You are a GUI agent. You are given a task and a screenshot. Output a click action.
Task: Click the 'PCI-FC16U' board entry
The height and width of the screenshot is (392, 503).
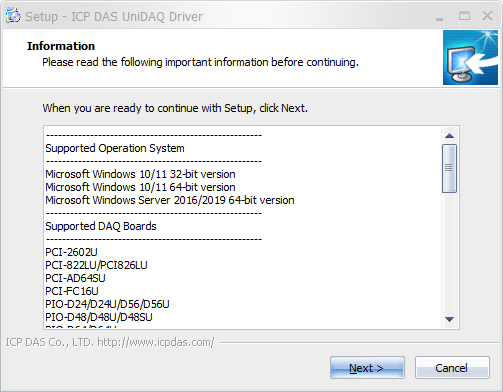point(72,291)
